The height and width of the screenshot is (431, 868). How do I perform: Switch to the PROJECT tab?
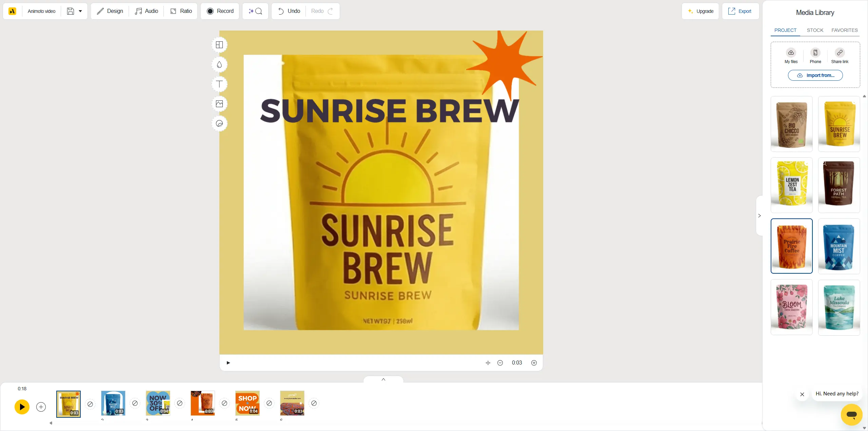[x=785, y=30]
